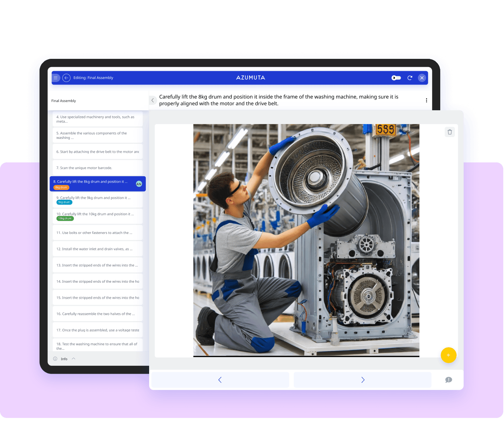
Task: Open the three-dot step options menu
Action: point(426,100)
